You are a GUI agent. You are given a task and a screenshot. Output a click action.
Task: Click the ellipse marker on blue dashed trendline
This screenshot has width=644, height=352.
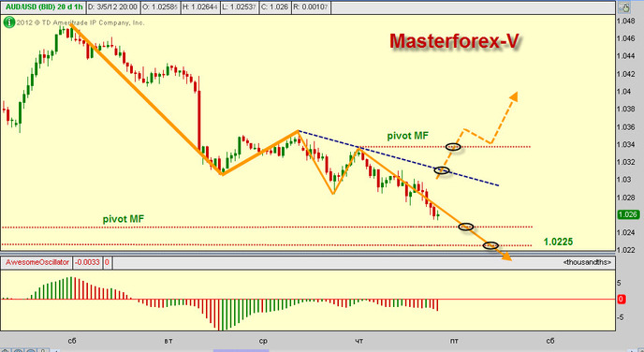coord(442,170)
